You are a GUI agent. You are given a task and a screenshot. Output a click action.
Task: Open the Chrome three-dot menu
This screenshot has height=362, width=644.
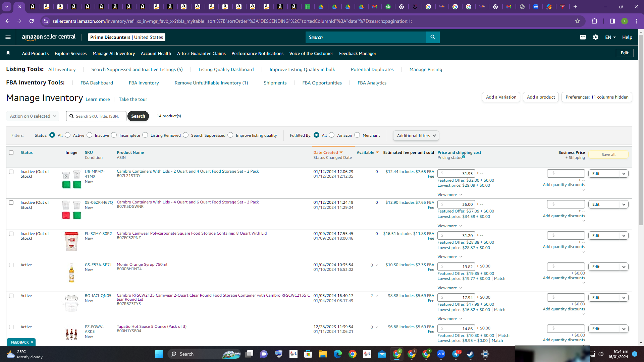pos(637,21)
